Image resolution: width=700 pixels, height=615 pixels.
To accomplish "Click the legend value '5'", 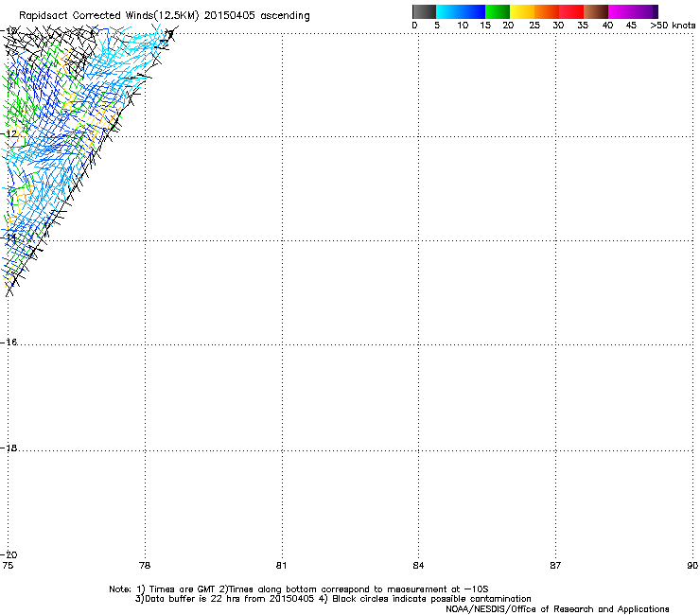I will 437,26.
